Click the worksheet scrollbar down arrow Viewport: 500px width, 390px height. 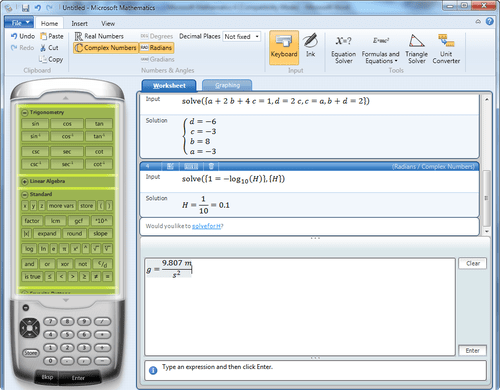(486, 231)
